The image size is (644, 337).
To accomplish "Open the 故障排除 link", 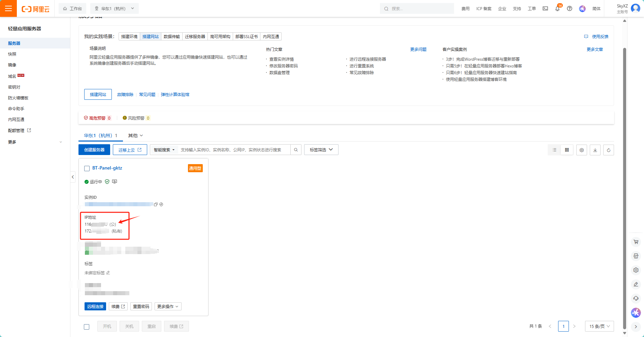I will [x=125, y=94].
